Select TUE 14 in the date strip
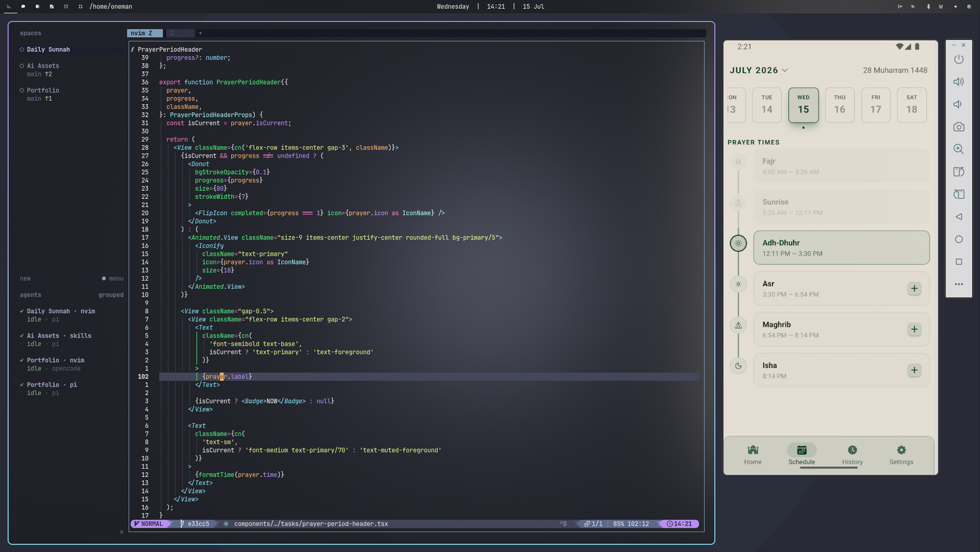The image size is (980, 552). pyautogui.click(x=766, y=105)
